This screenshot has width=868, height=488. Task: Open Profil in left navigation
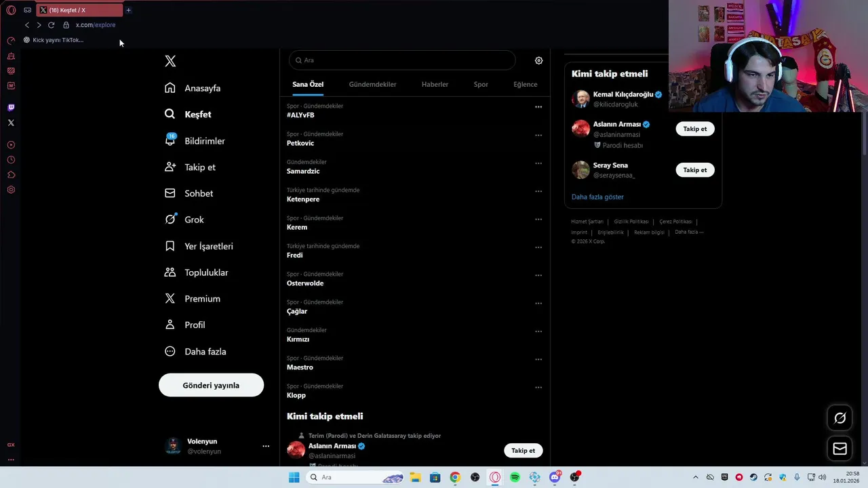pyautogui.click(x=185, y=325)
